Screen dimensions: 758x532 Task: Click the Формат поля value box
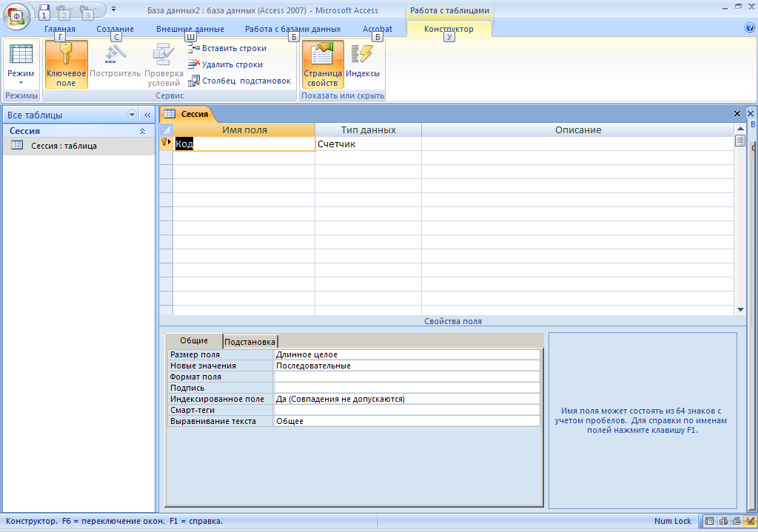click(x=407, y=377)
